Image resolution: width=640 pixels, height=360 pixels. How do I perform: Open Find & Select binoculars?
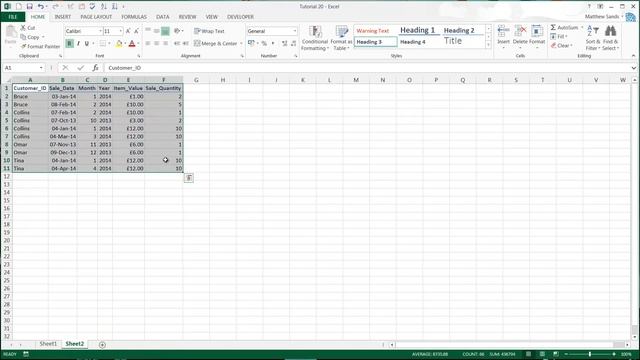tap(611, 38)
